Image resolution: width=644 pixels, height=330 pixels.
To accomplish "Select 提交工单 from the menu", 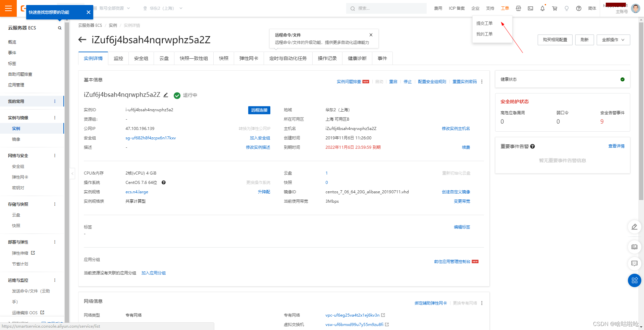I will 484,23.
